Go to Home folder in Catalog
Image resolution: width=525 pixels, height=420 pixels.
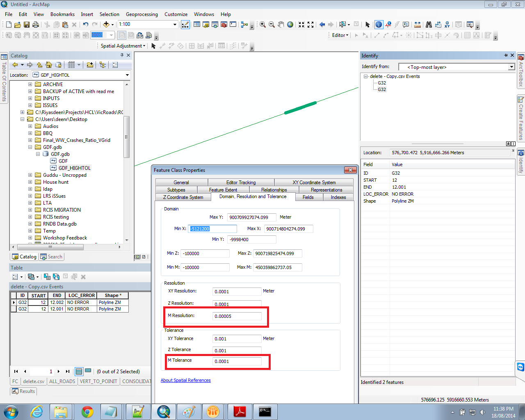pos(49,65)
